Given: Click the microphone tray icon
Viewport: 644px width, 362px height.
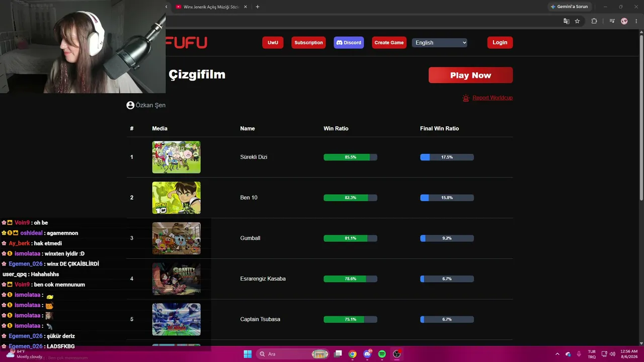Looking at the screenshot, I should tap(579, 354).
